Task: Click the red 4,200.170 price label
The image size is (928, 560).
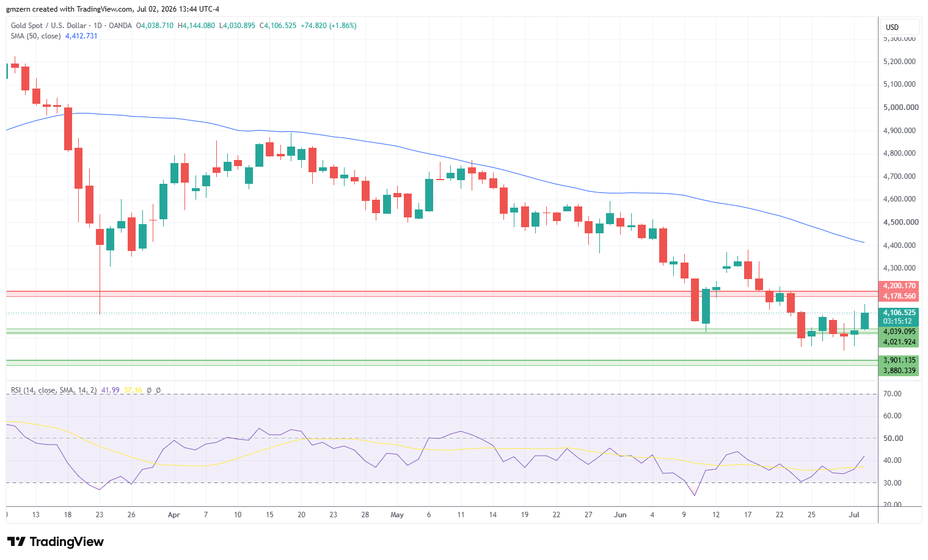Action: [899, 286]
